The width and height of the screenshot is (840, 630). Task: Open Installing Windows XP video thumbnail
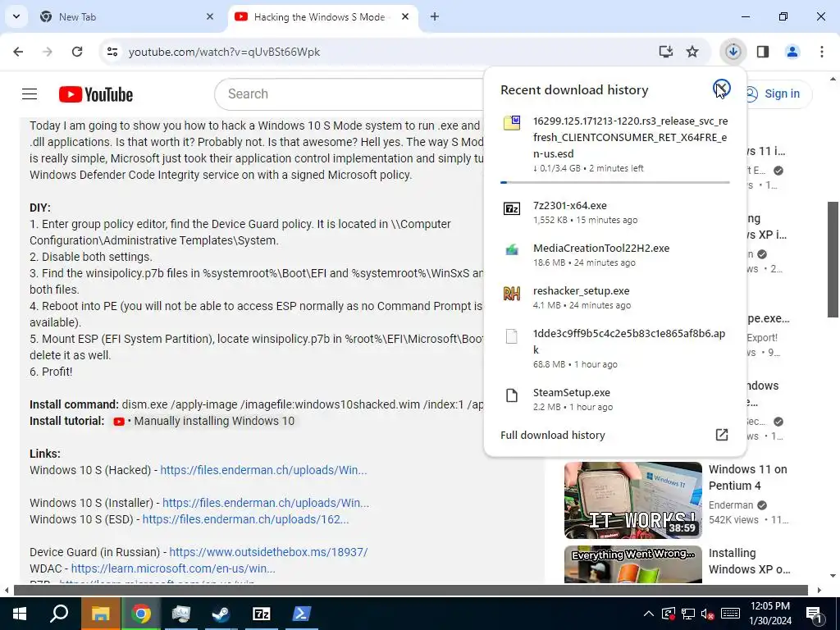click(632, 564)
